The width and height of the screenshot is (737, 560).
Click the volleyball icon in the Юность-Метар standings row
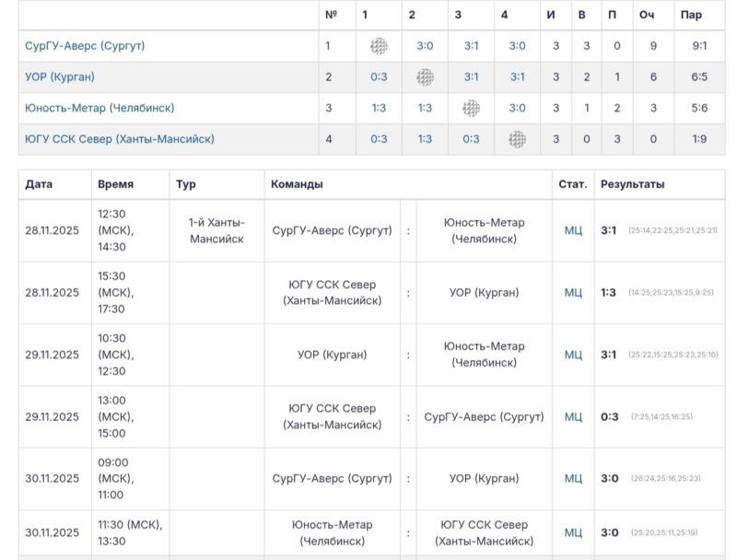click(x=471, y=108)
